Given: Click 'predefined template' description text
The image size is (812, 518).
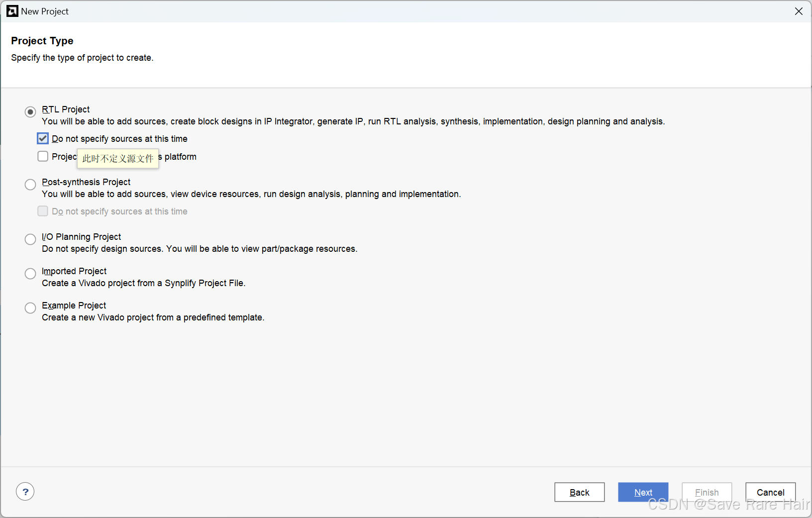Looking at the screenshot, I should coord(153,317).
